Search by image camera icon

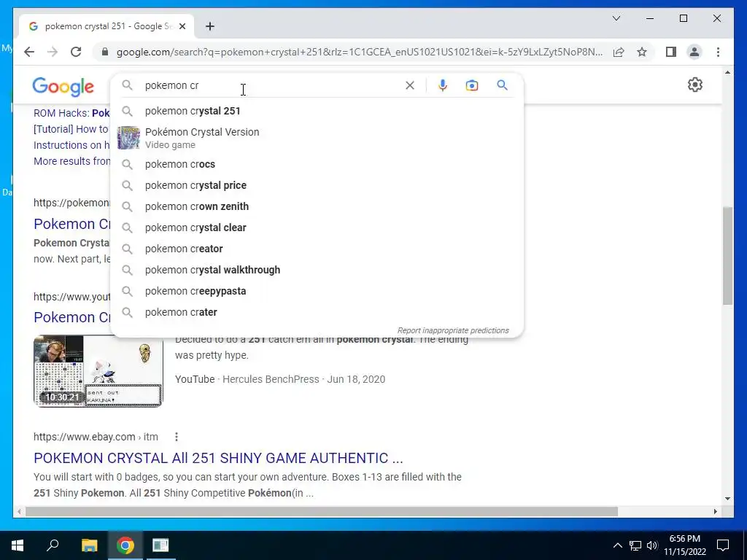point(472,85)
